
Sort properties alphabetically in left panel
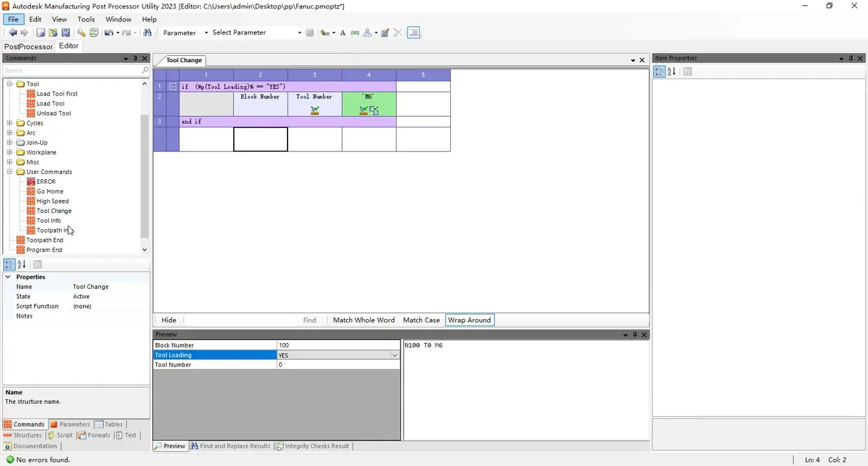21,264
